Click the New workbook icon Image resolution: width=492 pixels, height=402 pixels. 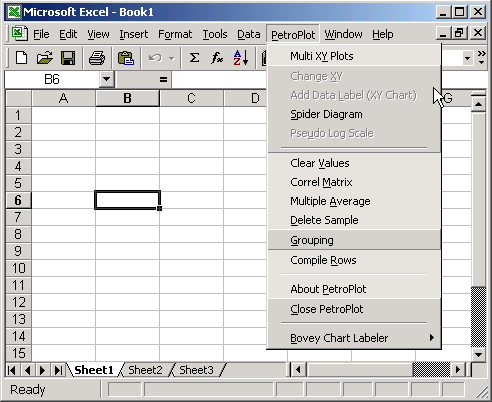point(22,58)
